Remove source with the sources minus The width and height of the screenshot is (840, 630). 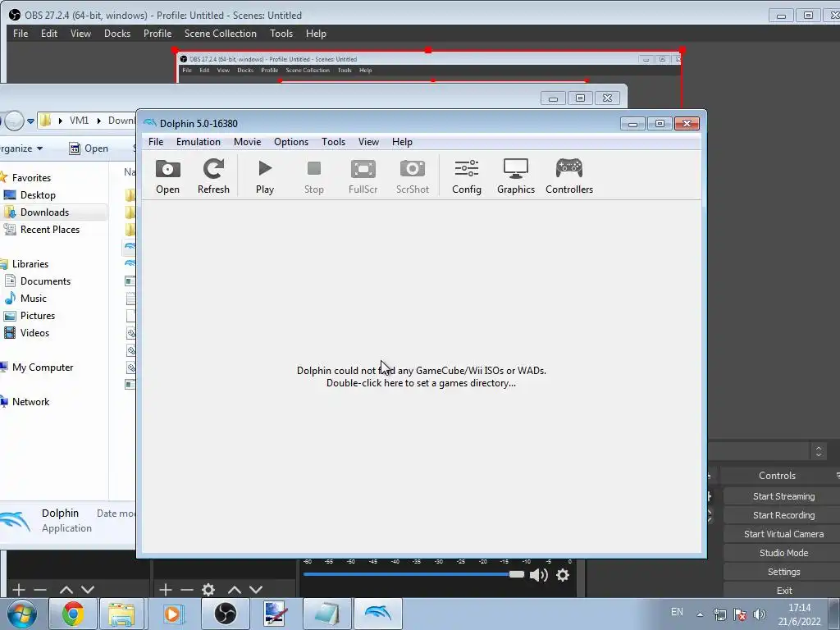pos(187,590)
